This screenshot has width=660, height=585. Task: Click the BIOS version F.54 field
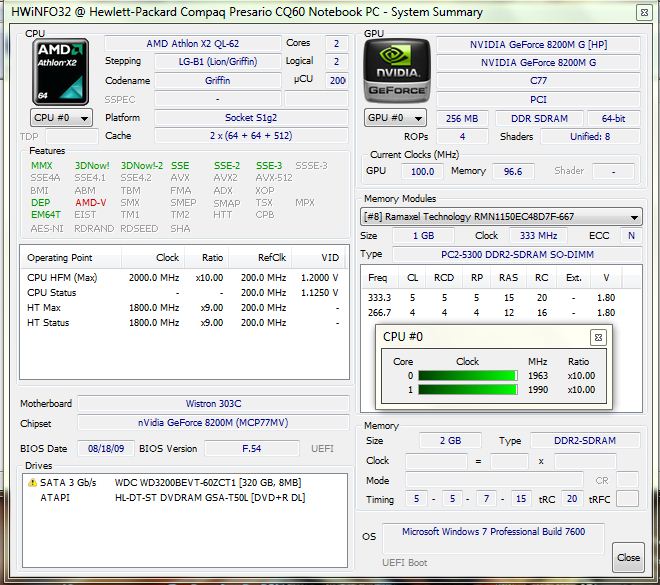point(252,449)
